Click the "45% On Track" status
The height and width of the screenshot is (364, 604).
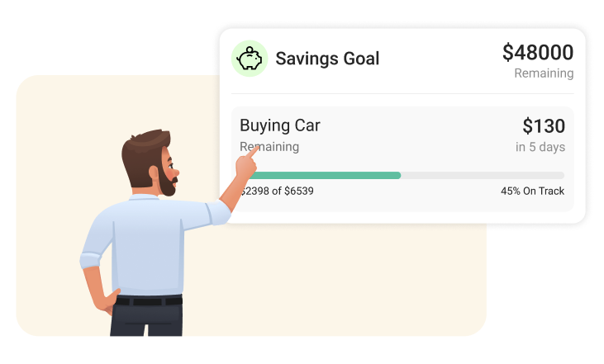[532, 191]
